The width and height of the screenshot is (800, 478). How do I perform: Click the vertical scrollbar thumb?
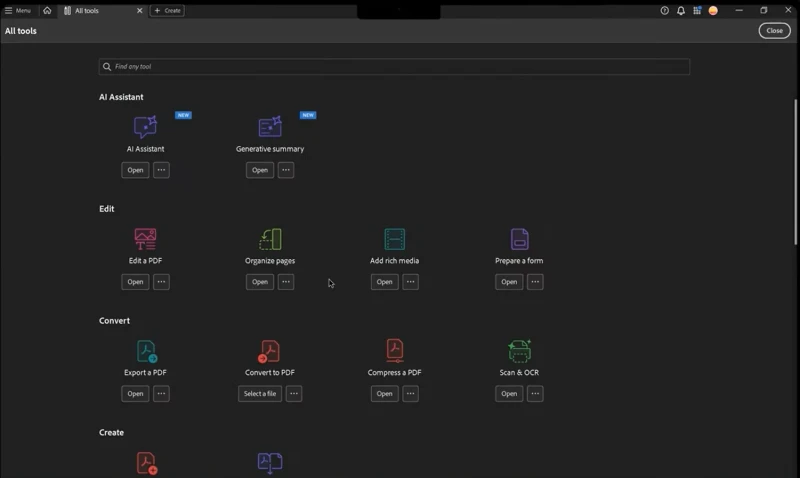tap(795, 172)
